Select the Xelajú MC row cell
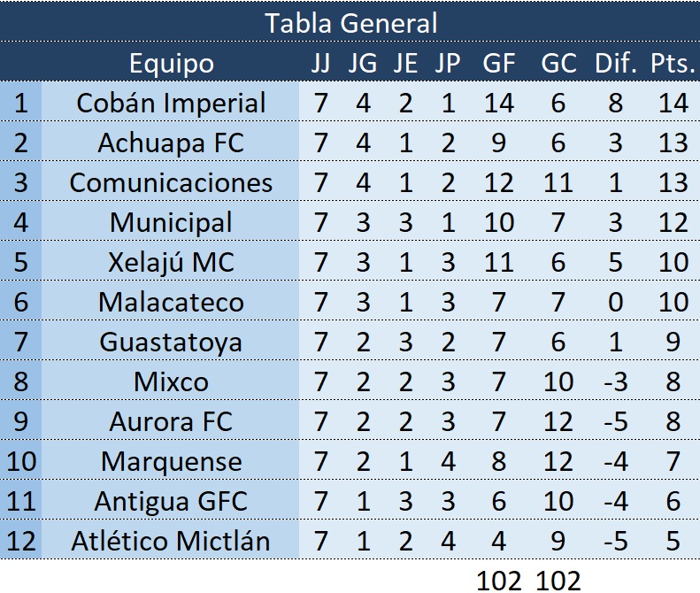The height and width of the screenshot is (593, 700). (x=171, y=262)
